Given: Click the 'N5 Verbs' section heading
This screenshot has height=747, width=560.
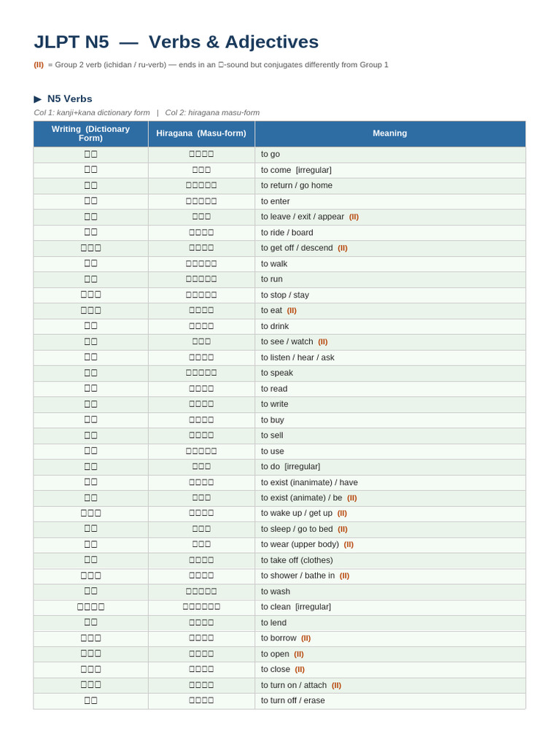Looking at the screenshot, I should pyautogui.click(x=69, y=99).
